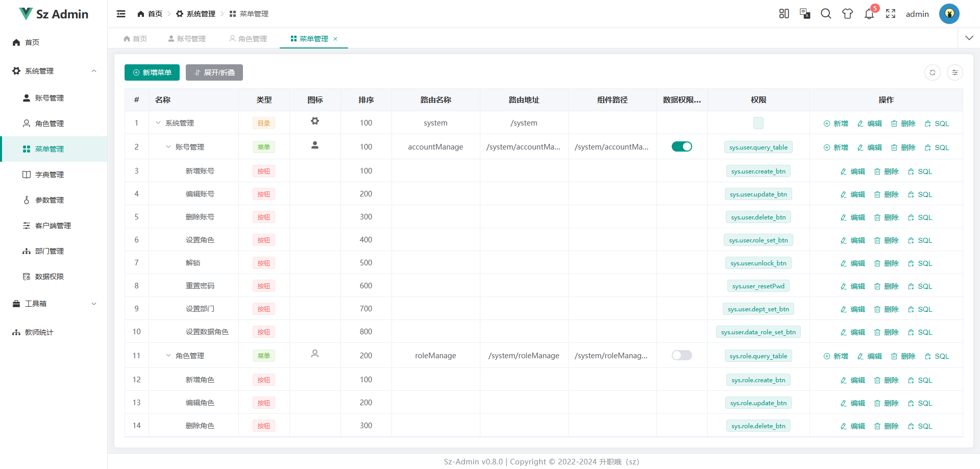This screenshot has height=469, width=980.
Task: Open 教师统计 in the sidebar
Action: point(54,332)
